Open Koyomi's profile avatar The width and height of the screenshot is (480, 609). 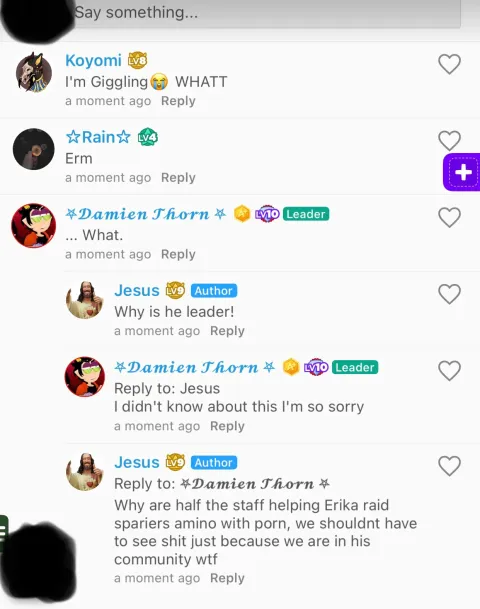[x=34, y=73]
